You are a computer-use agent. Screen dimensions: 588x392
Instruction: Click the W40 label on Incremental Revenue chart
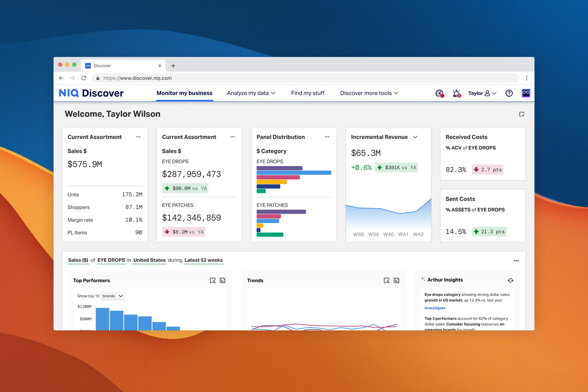click(388, 234)
